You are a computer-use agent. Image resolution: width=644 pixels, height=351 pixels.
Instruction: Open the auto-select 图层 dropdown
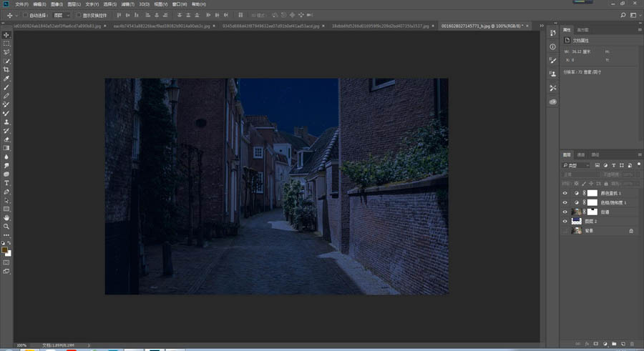pos(62,15)
